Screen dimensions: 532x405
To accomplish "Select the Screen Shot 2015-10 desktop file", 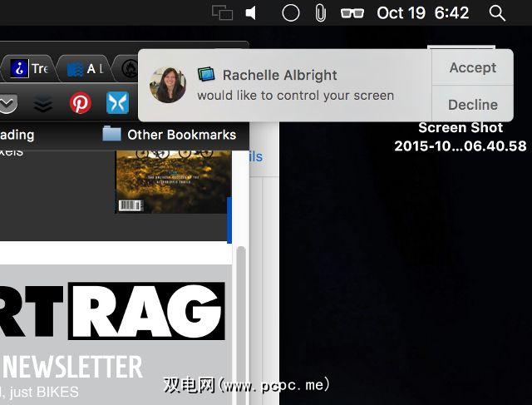I will coord(461,136).
